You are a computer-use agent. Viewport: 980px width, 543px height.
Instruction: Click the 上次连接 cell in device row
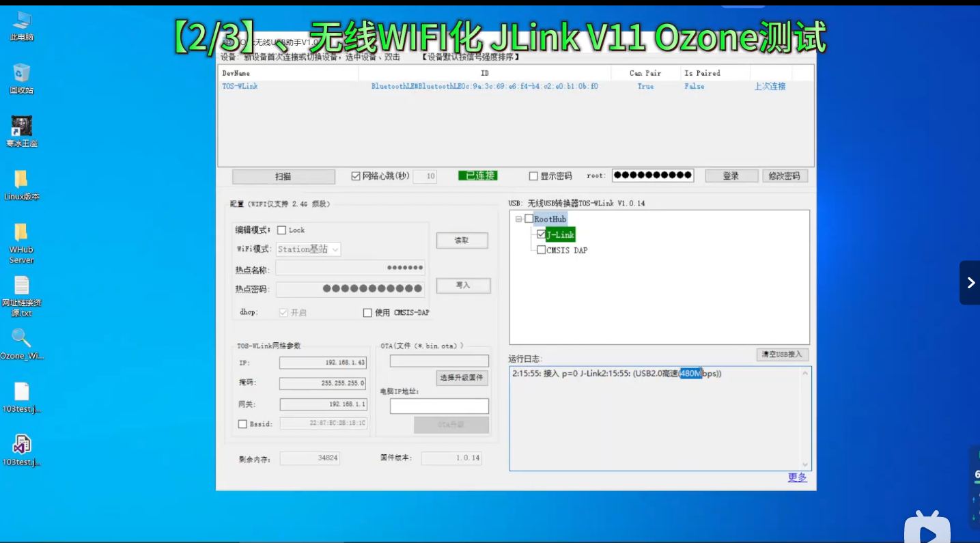770,87
